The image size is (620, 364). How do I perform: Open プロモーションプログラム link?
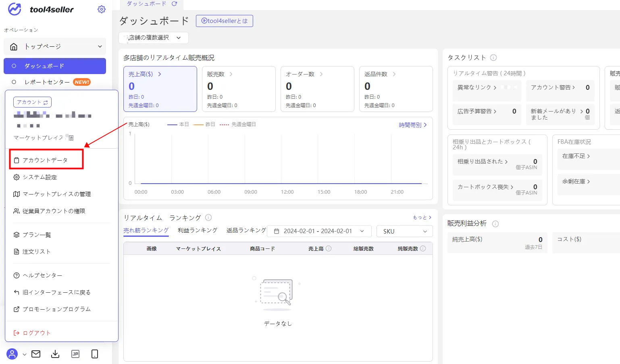click(56, 309)
